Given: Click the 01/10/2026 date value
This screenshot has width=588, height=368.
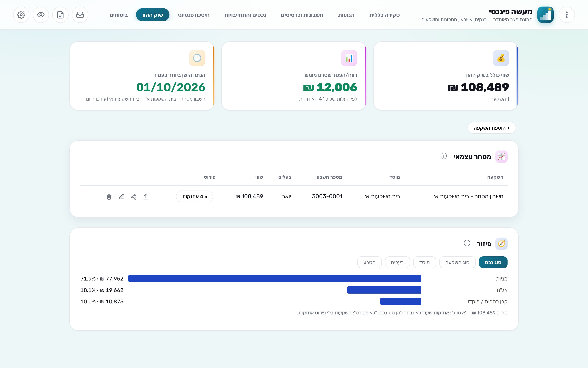Looking at the screenshot, I should coord(171,87).
